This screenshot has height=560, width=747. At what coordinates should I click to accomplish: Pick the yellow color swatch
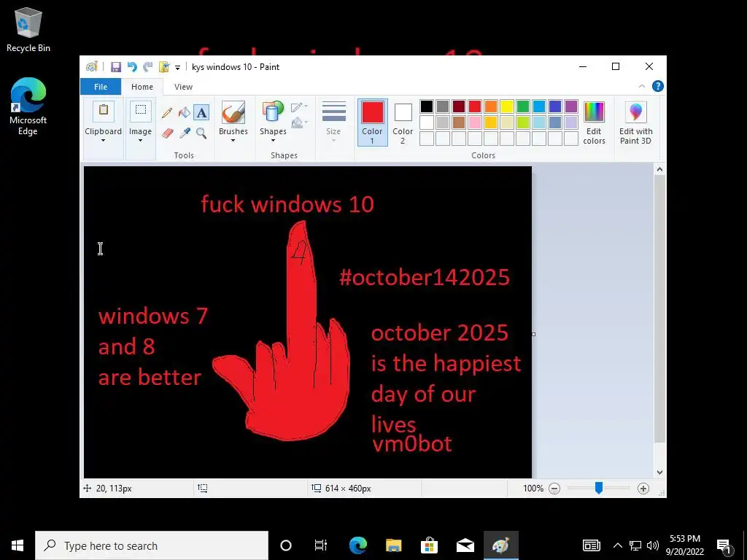[507, 106]
